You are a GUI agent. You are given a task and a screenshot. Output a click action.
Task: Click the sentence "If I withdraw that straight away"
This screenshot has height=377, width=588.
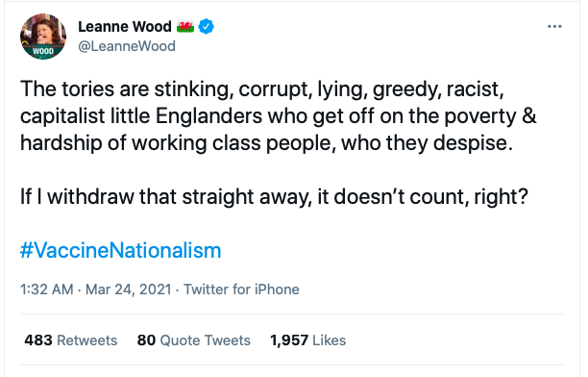[274, 197]
